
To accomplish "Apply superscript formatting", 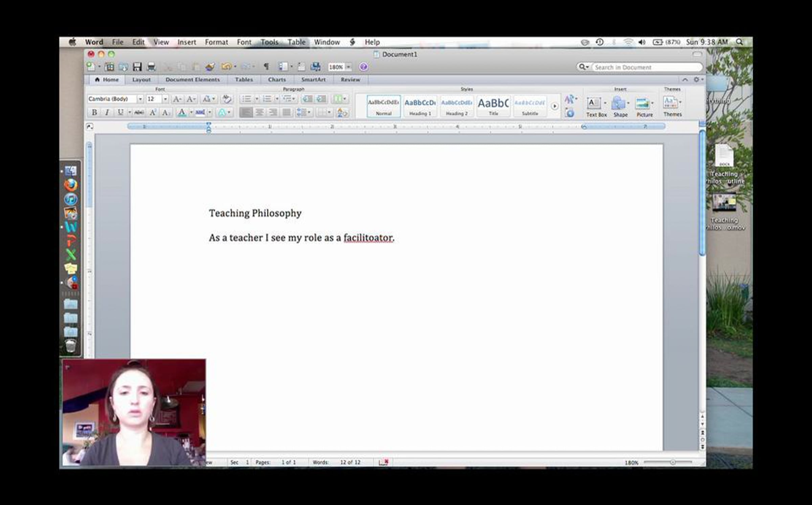I will pyautogui.click(x=153, y=112).
